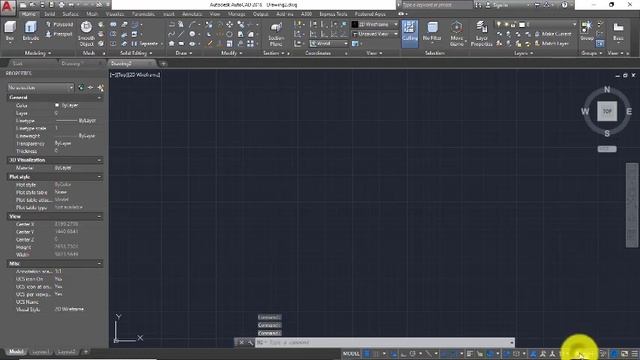Viewport: 640px width, 360px height.
Task: Click the viewport controls label at top-left
Action: click(136, 75)
